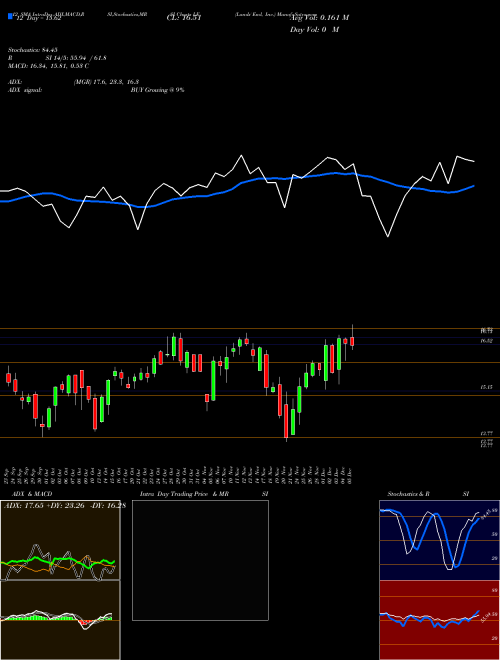The height and width of the screenshot is (660, 500).
Task: Click the 'CL: 16.51' closing price value
Action: point(184,18)
